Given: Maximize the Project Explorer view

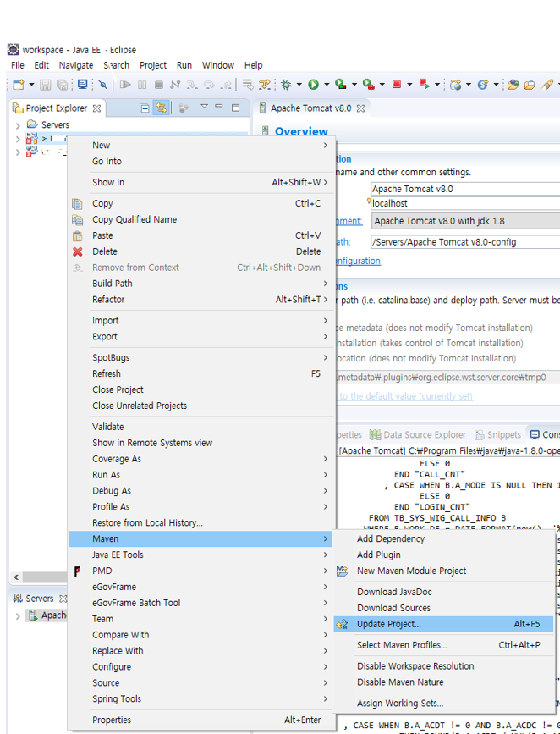Looking at the screenshot, I should pyautogui.click(x=236, y=108).
